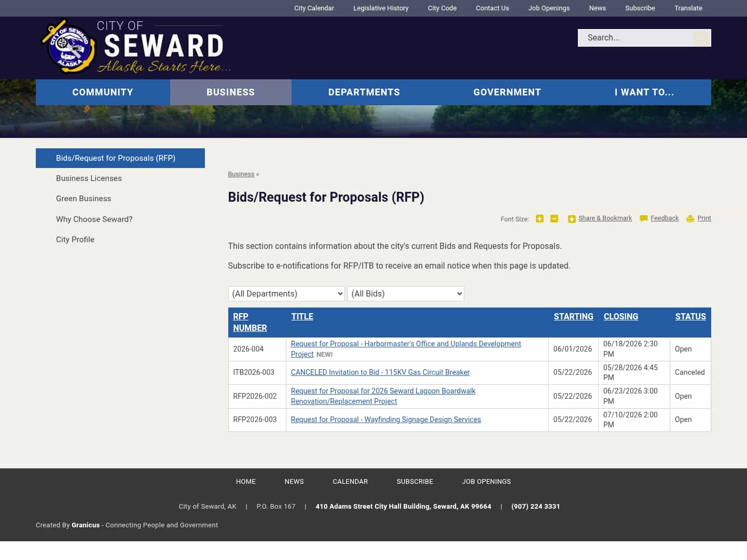747x560 pixels.
Task: Click the 410 Adams Street address
Action: (403, 507)
